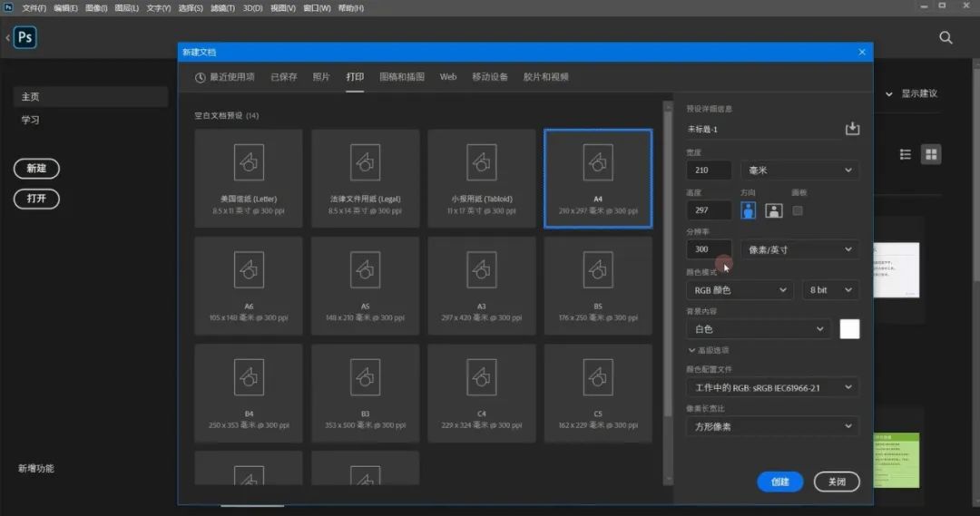The width and height of the screenshot is (980, 516).
Task: Save the document preset icon
Action: (x=852, y=129)
